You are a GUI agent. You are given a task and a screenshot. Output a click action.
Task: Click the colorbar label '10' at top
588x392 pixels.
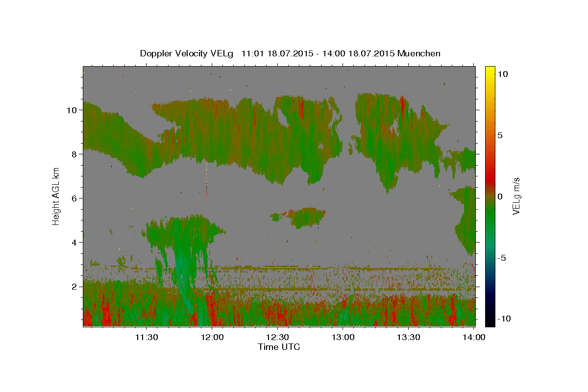[502, 73]
